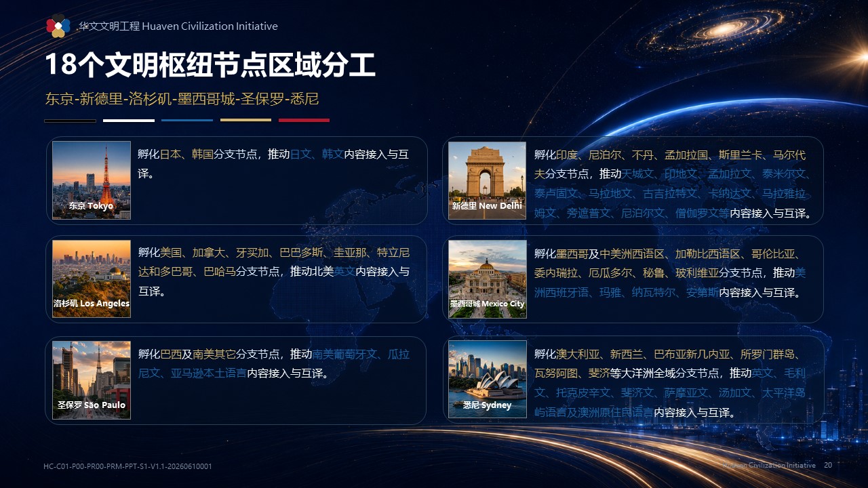Pick the 墨西哥城 Mexico City photo
Viewport: 868px width, 488px height.
tap(487, 279)
